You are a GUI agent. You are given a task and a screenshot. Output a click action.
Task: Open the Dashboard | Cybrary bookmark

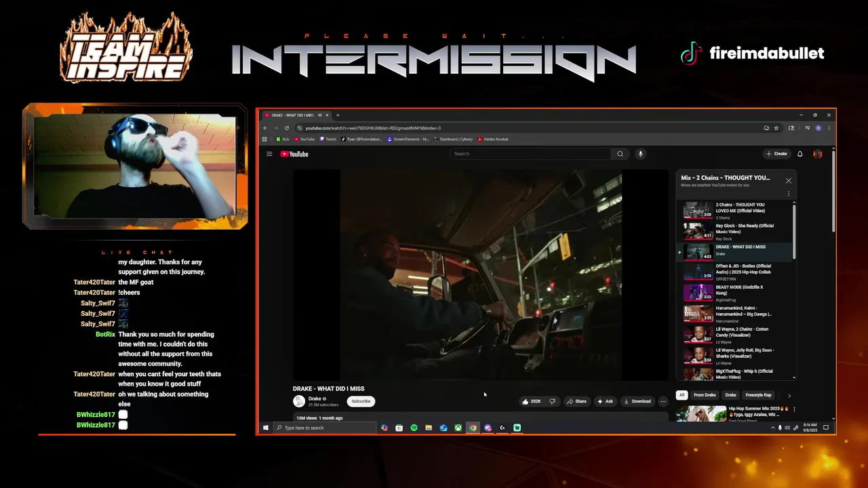pyautogui.click(x=453, y=139)
